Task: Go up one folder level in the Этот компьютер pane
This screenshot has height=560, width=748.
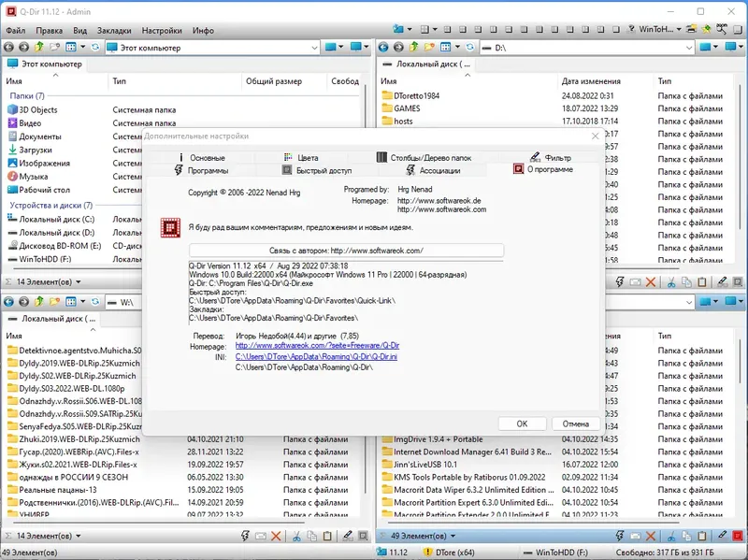Action: click(x=39, y=47)
